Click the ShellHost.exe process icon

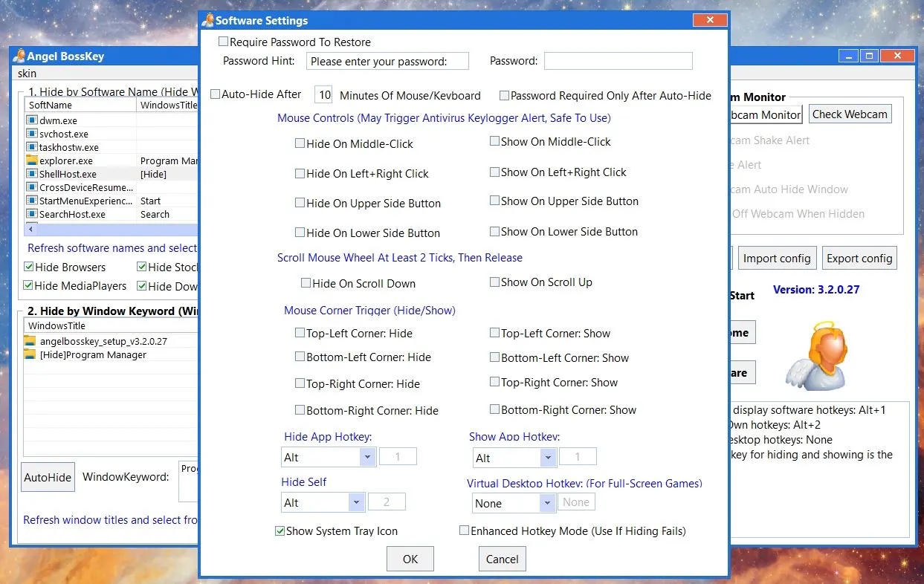coord(31,174)
